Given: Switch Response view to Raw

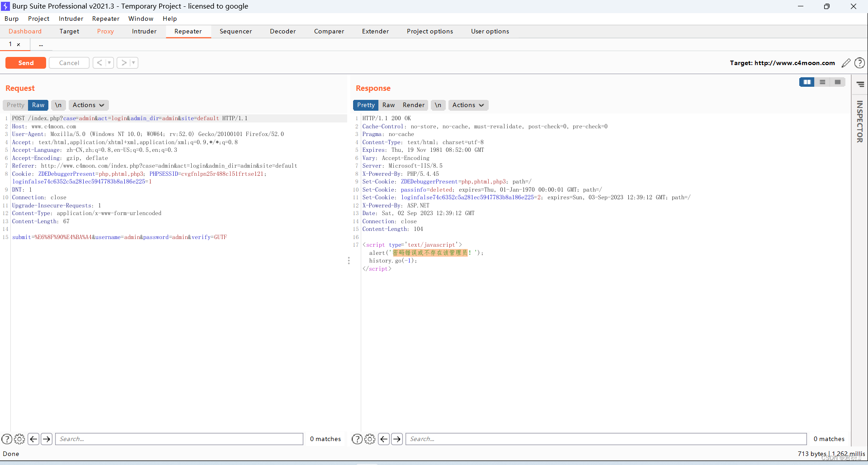Looking at the screenshot, I should 389,105.
